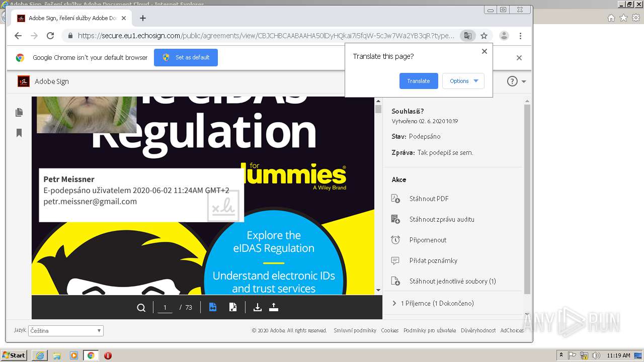644x362 pixels.
Task: Edit the current page number field
Action: coord(165,307)
